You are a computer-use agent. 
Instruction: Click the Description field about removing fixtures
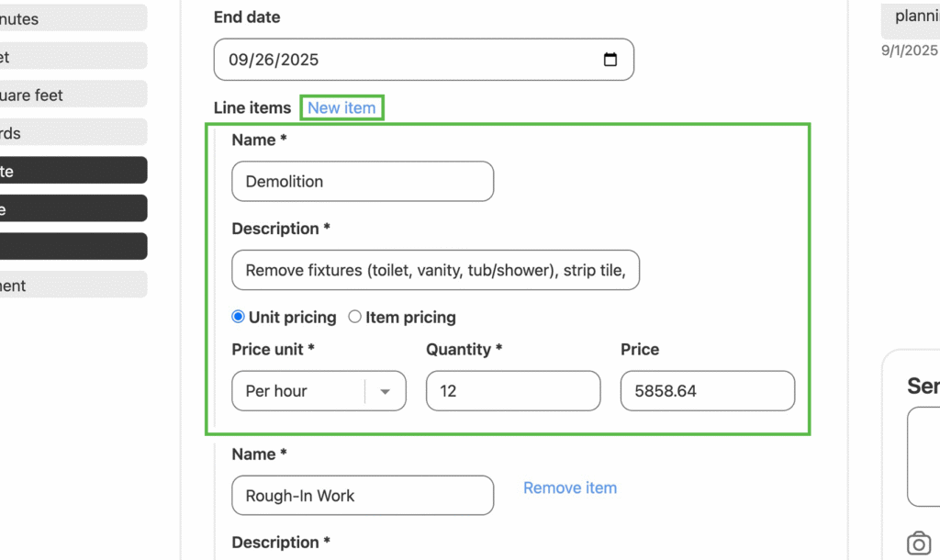click(435, 271)
